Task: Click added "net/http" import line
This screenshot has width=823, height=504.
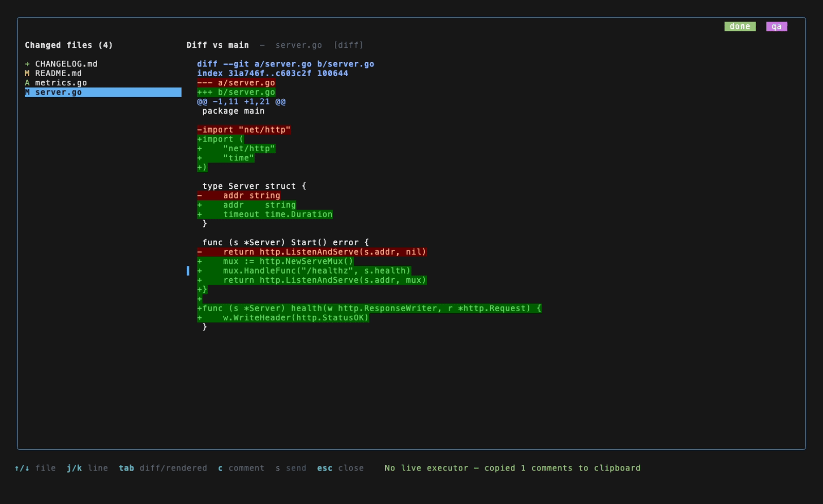Action: pyautogui.click(x=236, y=149)
